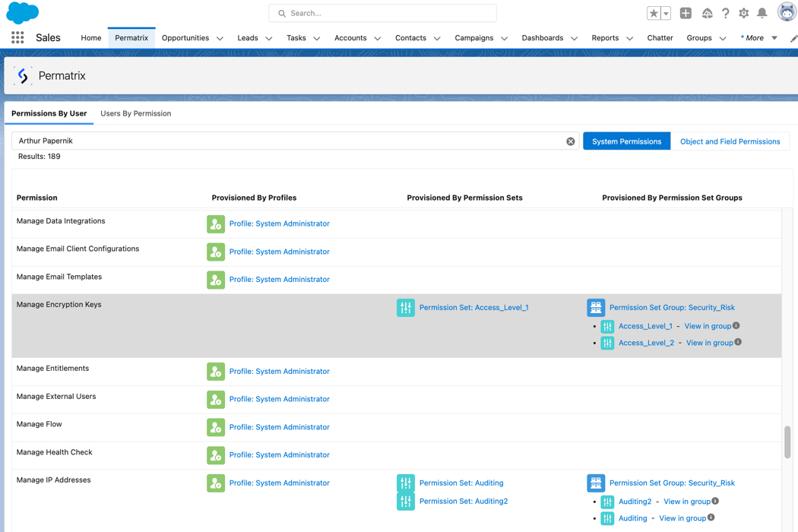Screen dimensions: 798x532
Task: Click the info badge after Auditing2 View in group
Action: (x=715, y=502)
